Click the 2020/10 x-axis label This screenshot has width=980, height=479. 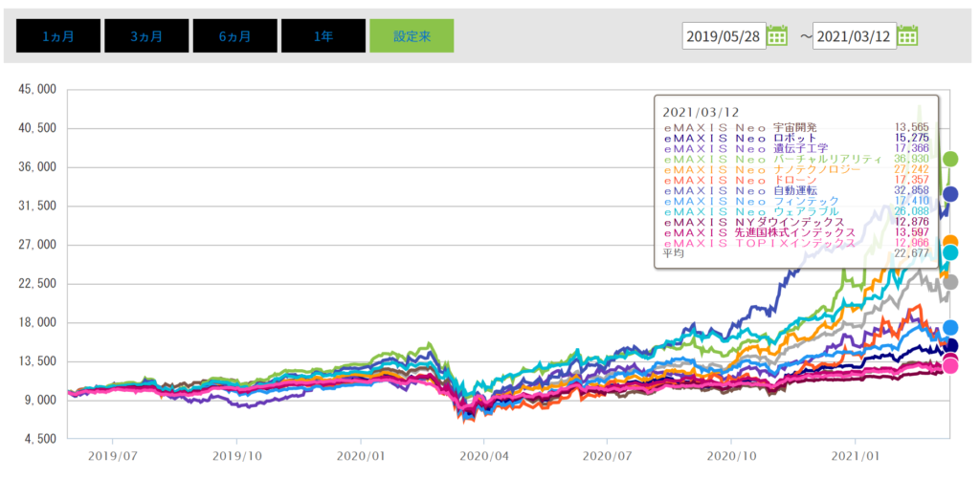click(731, 456)
